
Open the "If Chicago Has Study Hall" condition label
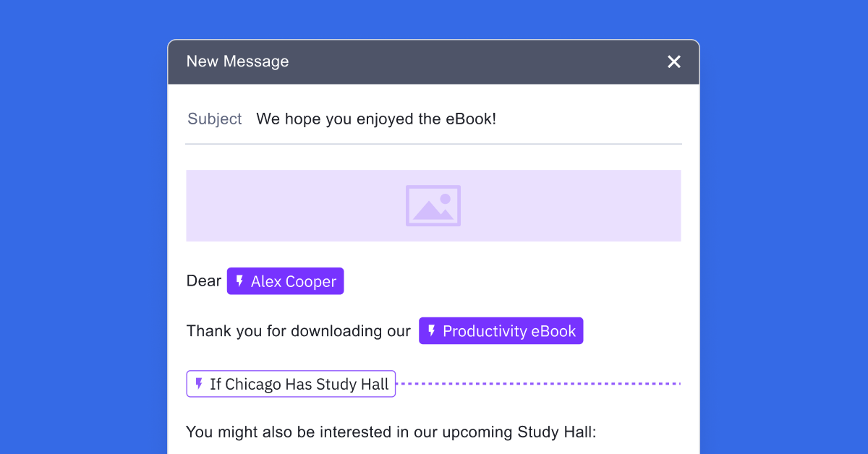click(x=299, y=385)
